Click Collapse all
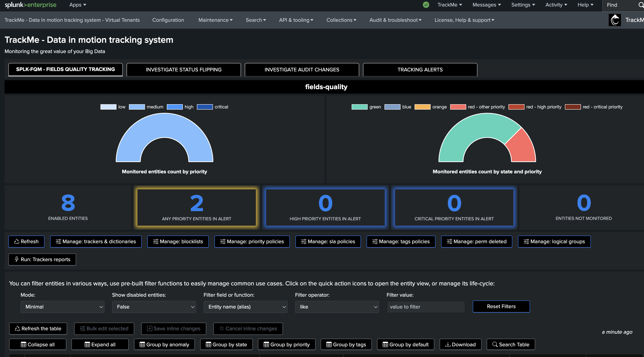 click(x=38, y=344)
